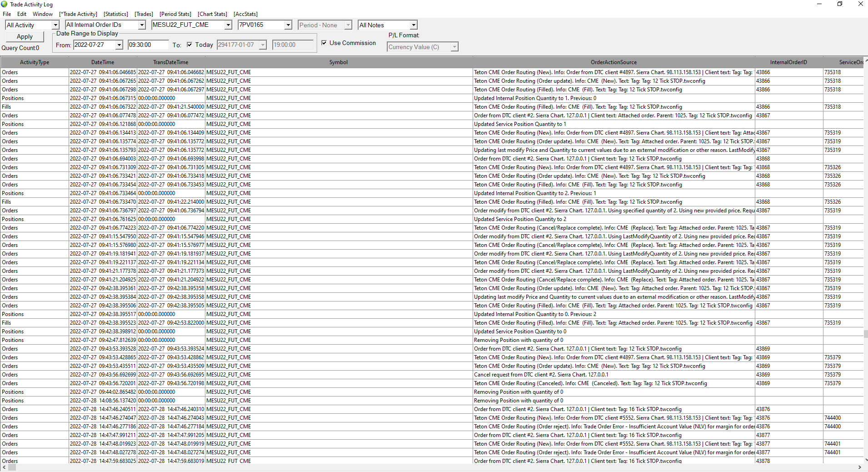Click the From time field 09:30:00
This screenshot has width=868, height=472.
[x=148, y=45]
